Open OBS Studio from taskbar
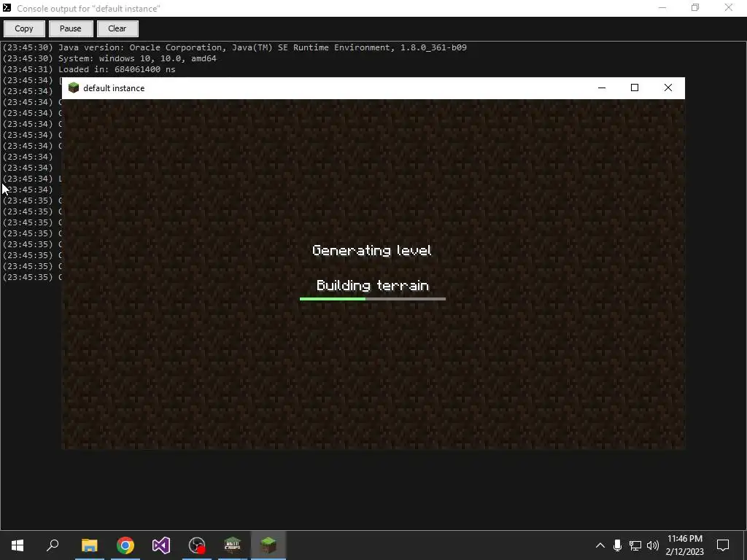This screenshot has height=560, width=747. (197, 545)
